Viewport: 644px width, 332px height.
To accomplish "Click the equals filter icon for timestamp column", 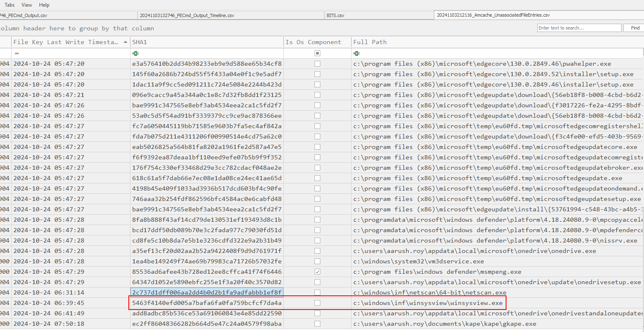I will [x=17, y=53].
